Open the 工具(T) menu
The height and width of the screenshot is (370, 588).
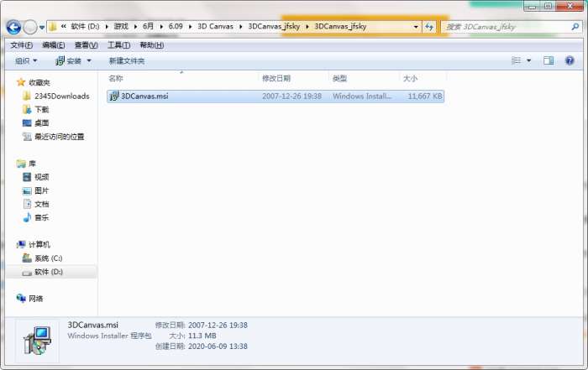(119, 45)
